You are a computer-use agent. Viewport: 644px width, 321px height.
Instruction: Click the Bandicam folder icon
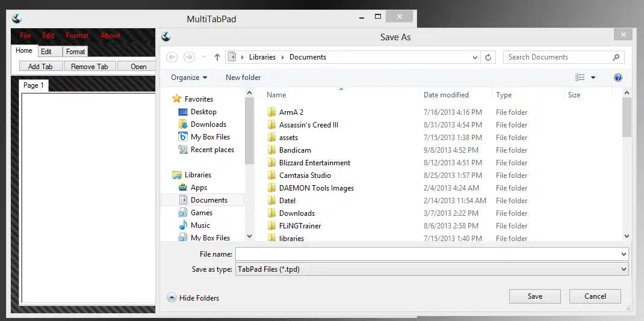tap(271, 150)
